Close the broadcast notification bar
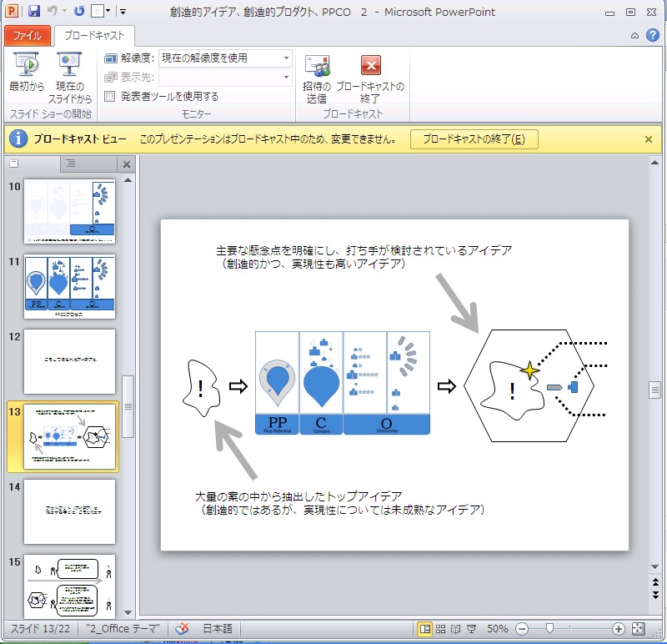 click(649, 139)
